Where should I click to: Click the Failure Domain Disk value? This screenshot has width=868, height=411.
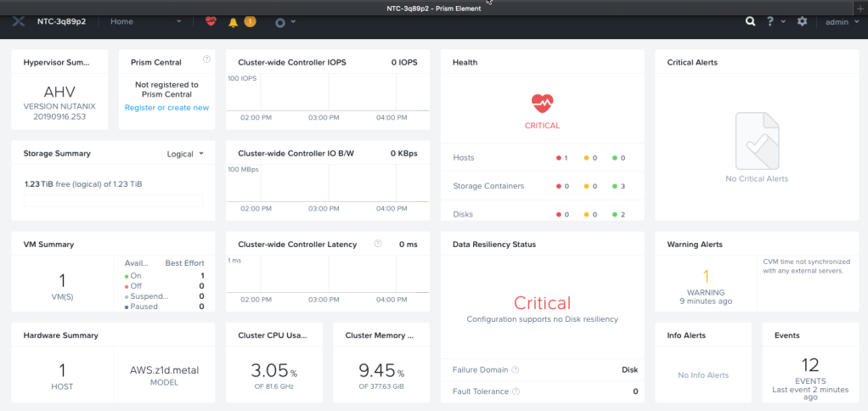click(629, 369)
